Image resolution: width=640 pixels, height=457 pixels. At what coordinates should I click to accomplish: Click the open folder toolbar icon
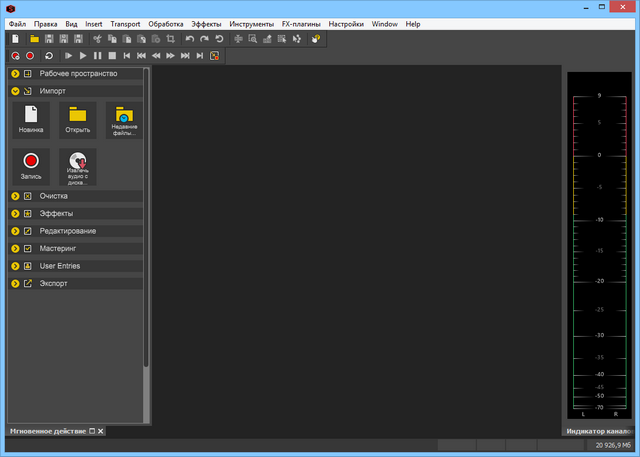click(x=32, y=39)
